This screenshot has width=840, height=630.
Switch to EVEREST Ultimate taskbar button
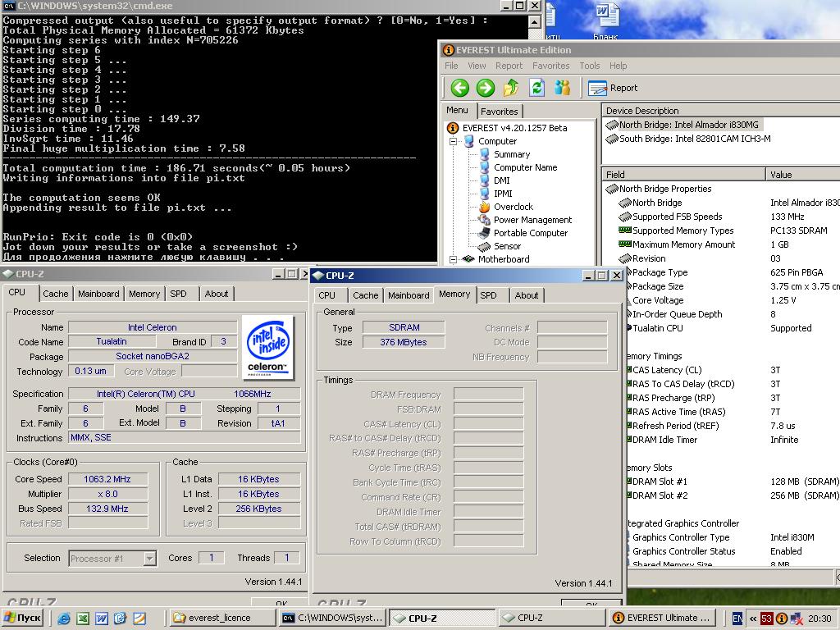662,619
